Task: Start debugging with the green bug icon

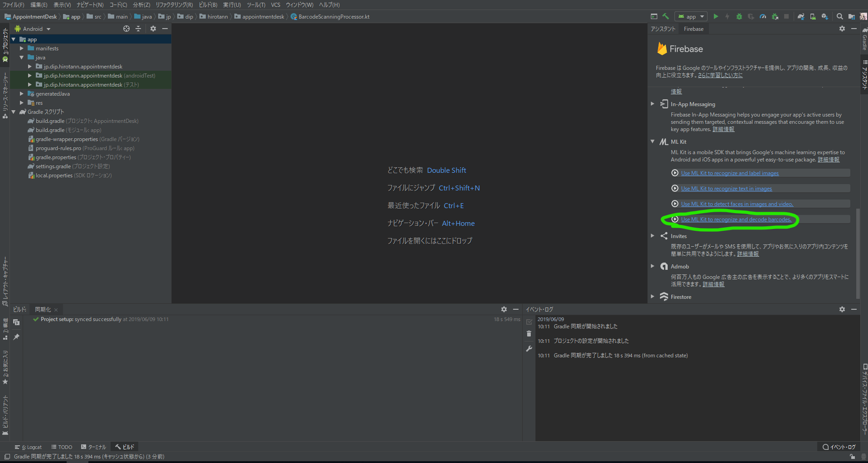Action: click(x=739, y=16)
